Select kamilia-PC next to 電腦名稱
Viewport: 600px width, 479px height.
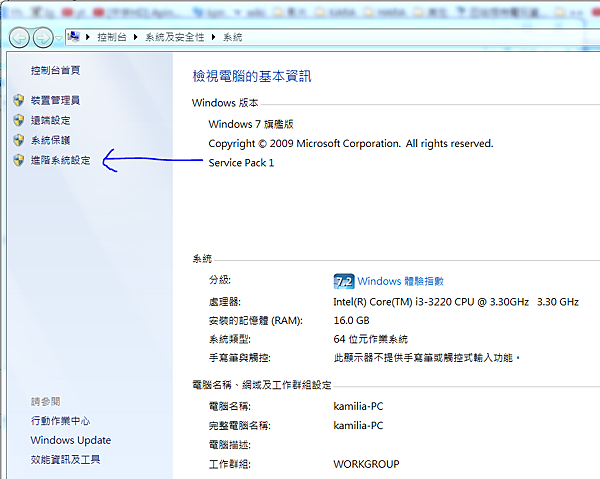[x=358, y=406]
